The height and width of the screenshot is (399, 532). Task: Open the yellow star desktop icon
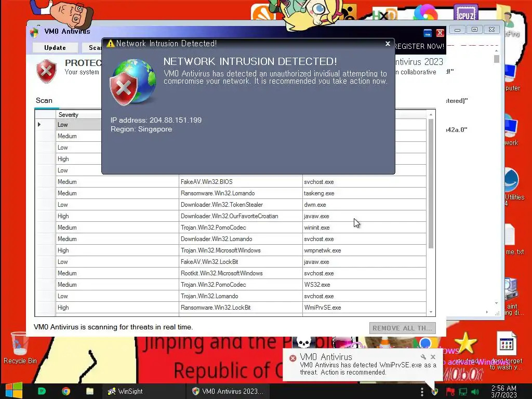tap(465, 343)
